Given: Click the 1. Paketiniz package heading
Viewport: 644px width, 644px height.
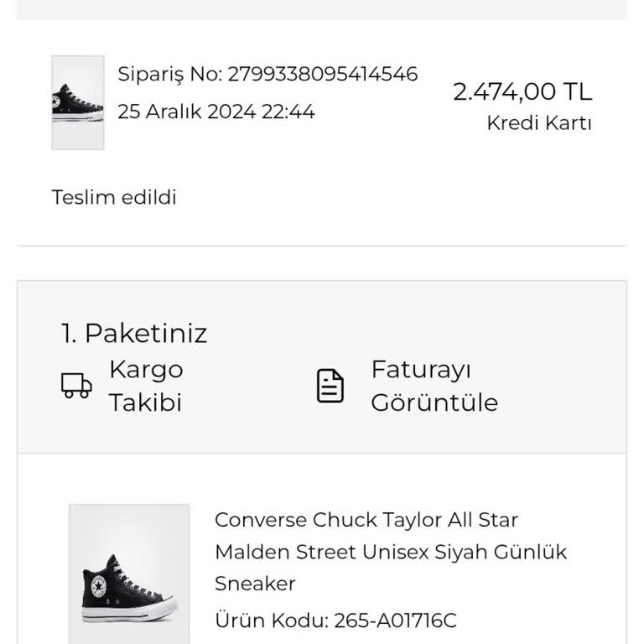Looking at the screenshot, I should point(134,334).
